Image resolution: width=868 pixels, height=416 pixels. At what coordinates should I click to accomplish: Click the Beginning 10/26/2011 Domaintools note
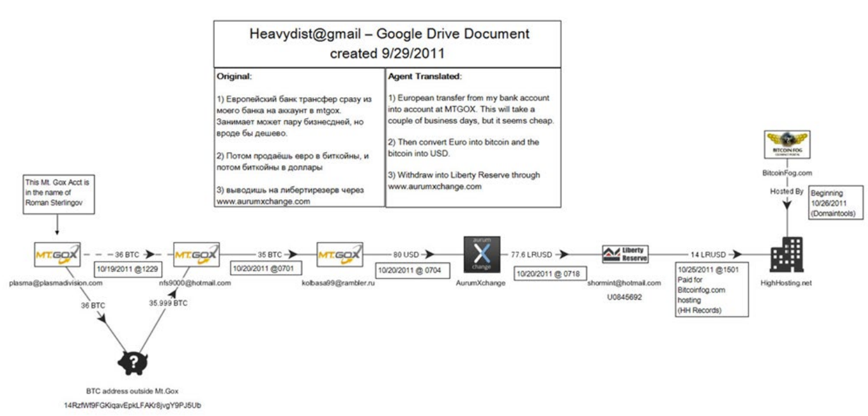click(836, 201)
